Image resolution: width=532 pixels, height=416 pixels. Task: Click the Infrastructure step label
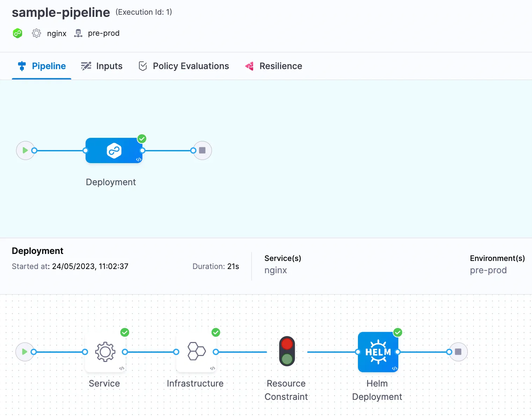coord(195,383)
